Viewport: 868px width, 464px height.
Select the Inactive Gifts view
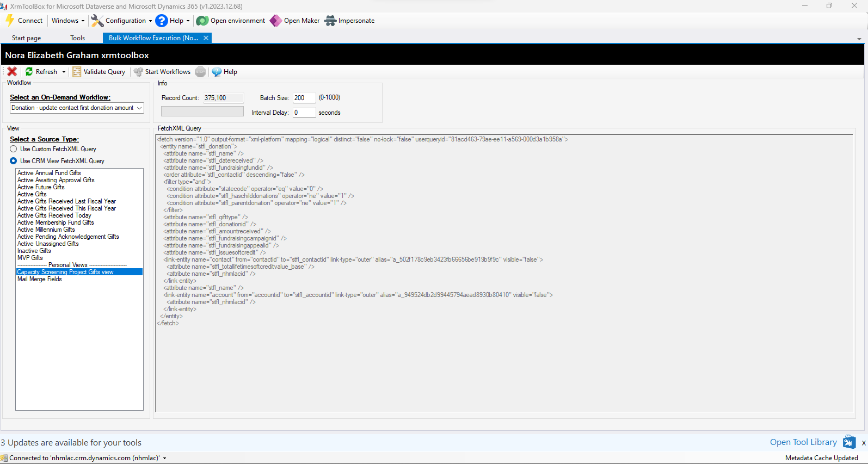[x=34, y=251]
